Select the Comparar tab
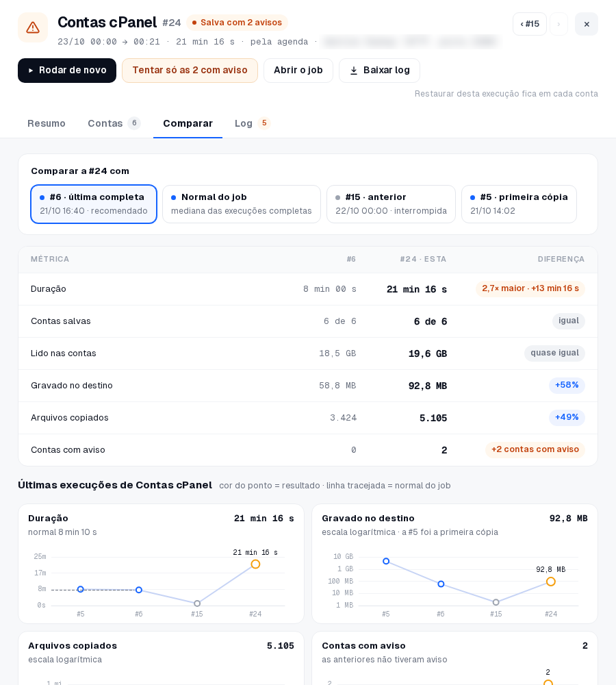This screenshot has height=685, width=616. (x=188, y=123)
